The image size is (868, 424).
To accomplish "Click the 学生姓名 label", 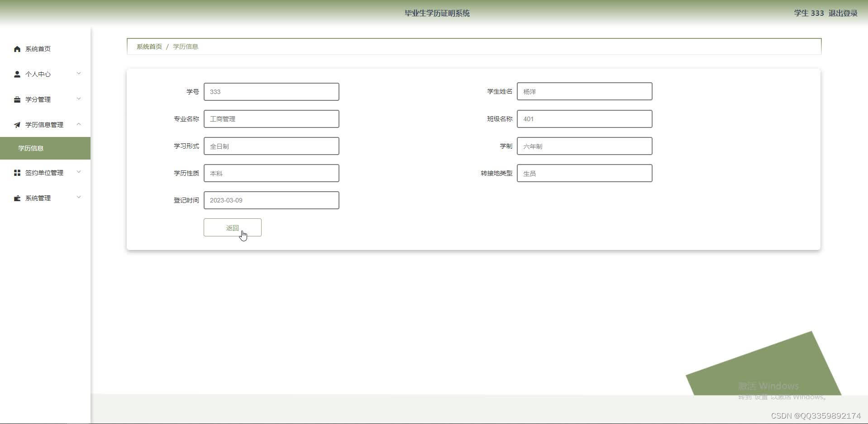I will click(500, 92).
